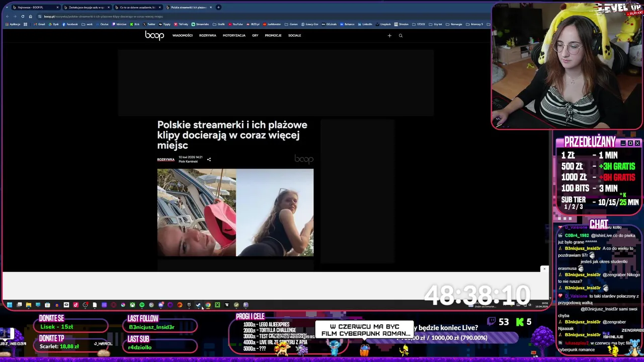644x362 pixels.
Task: Close the white bottom ad banner
Action: click(544, 269)
